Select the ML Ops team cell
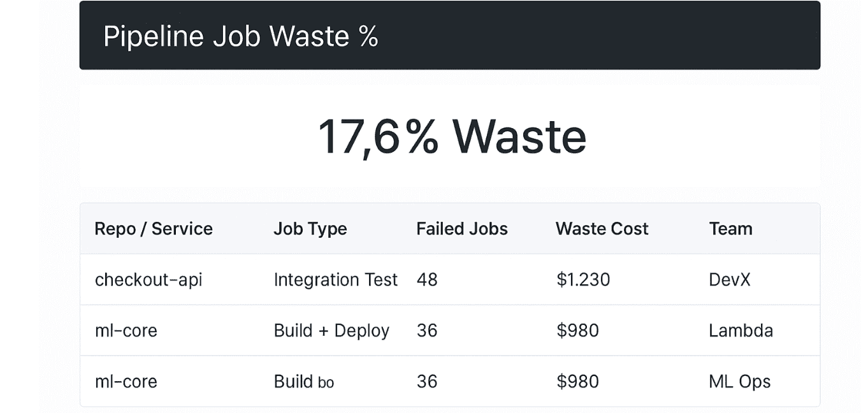Screen dimensions: 868x413 740,382
